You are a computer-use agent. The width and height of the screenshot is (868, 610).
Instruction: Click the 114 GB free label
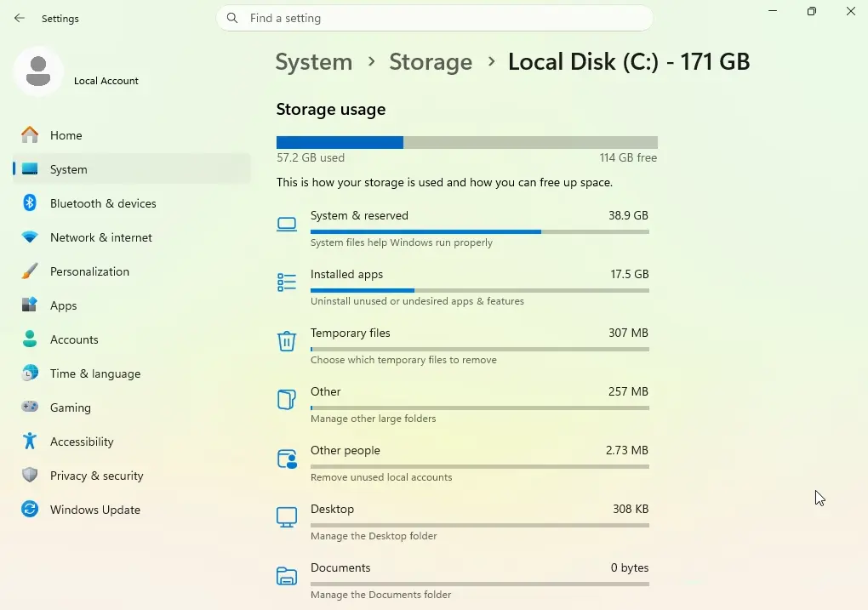(x=628, y=157)
